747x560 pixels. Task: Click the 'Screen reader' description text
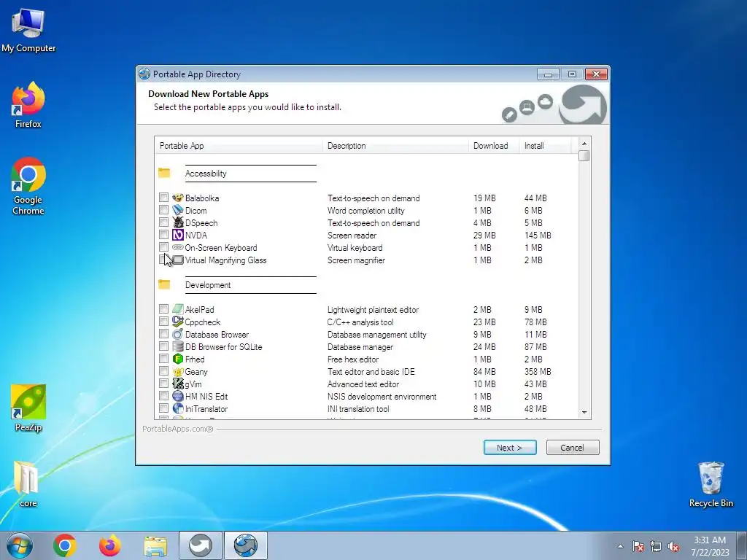pyautogui.click(x=352, y=236)
